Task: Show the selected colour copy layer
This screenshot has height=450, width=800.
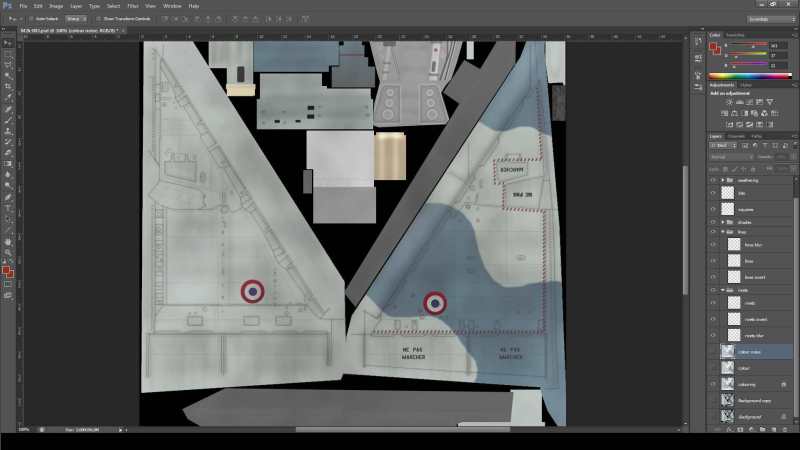Action: point(713,352)
